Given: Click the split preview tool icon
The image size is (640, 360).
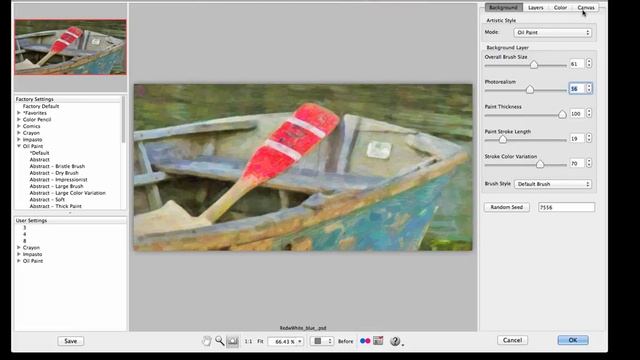Looking at the screenshot, I should pos(233,341).
